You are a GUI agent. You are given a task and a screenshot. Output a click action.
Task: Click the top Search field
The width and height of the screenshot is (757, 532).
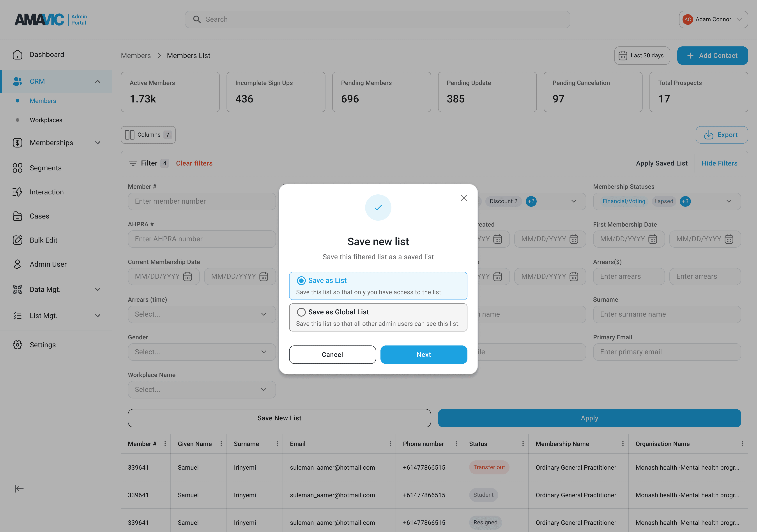pyautogui.click(x=377, y=19)
